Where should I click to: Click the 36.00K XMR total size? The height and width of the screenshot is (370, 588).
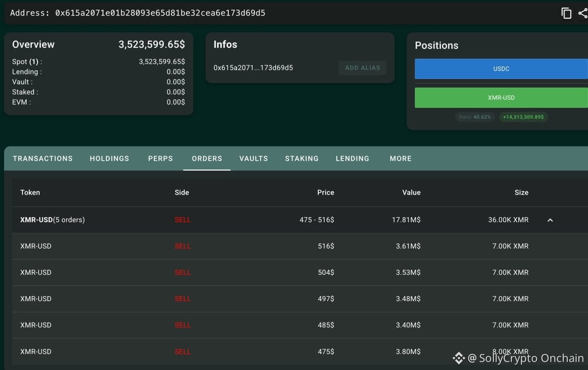509,220
